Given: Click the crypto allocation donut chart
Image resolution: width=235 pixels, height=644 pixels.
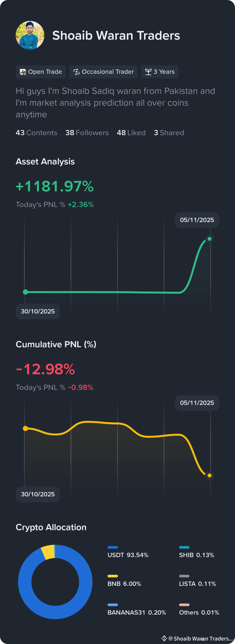Looking at the screenshot, I should [x=55, y=582].
